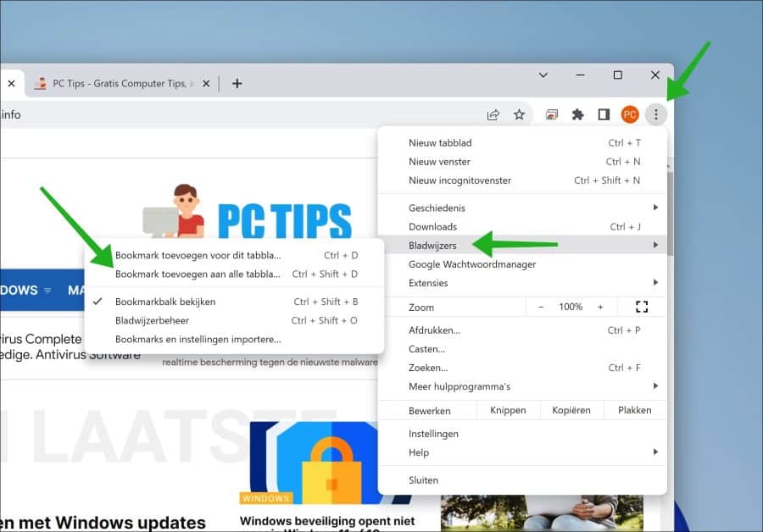
Task: Click the laptop-on-grass article thumbnail
Action: tap(542, 513)
